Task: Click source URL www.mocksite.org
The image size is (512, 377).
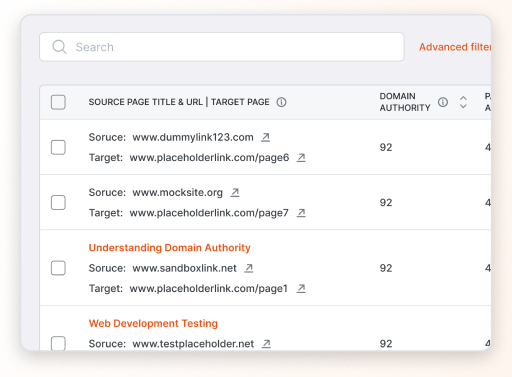Action: [177, 193]
